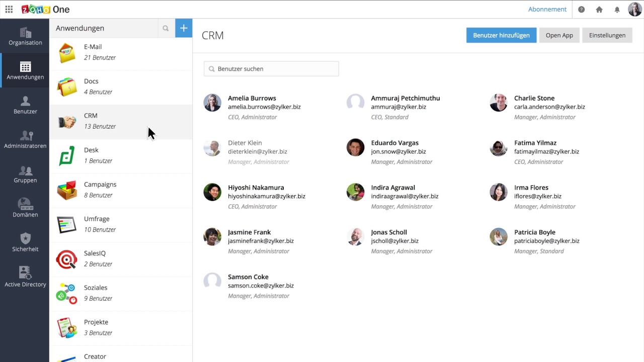Open Fatima Yilmaz's avatar
The image size is (644, 362).
[499, 147]
